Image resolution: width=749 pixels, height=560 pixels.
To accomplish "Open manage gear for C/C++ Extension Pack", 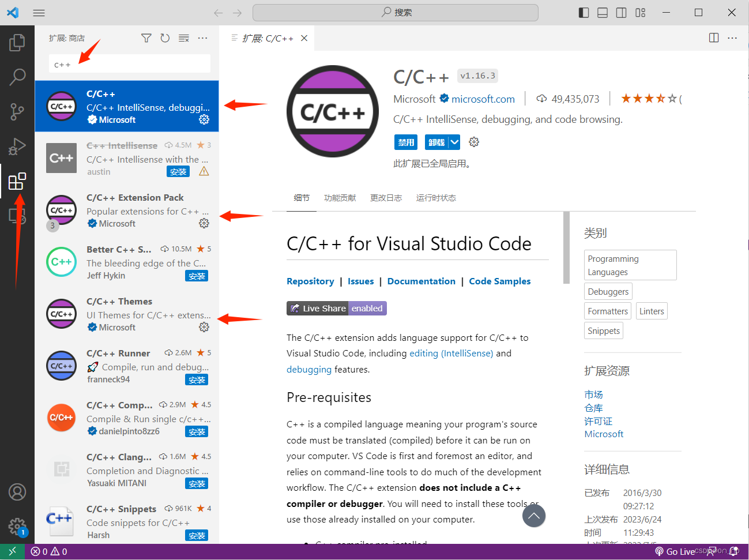I will (x=204, y=223).
